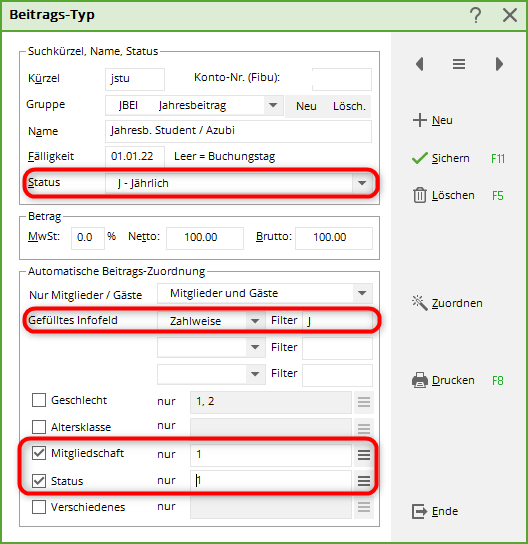Open the record list icon
The width and height of the screenshot is (528, 544).
tap(459, 64)
